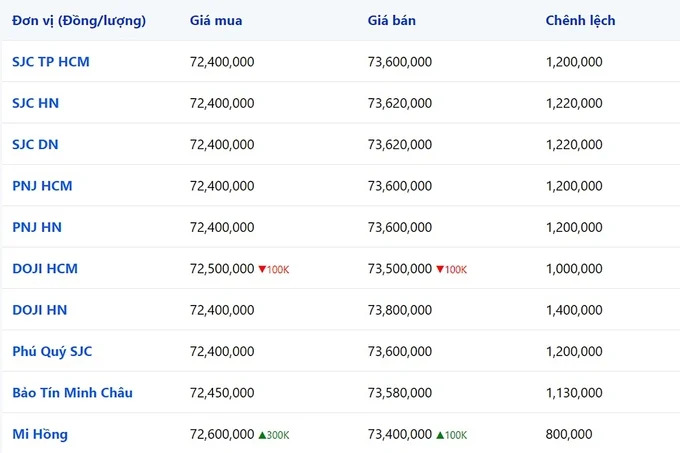
Task: Select DOJI HN sell price 73,800,000
Action: point(400,310)
